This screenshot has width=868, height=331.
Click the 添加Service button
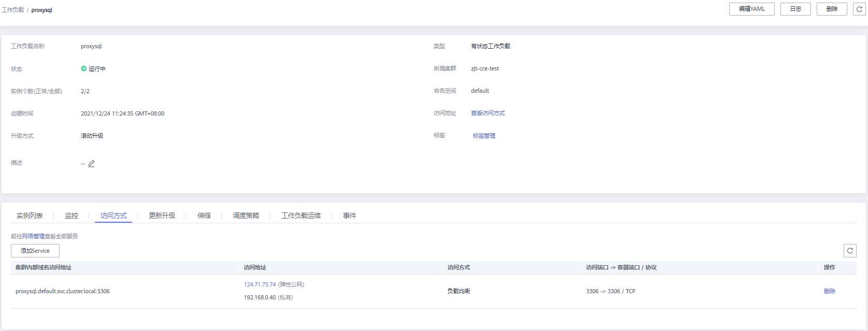click(x=35, y=251)
